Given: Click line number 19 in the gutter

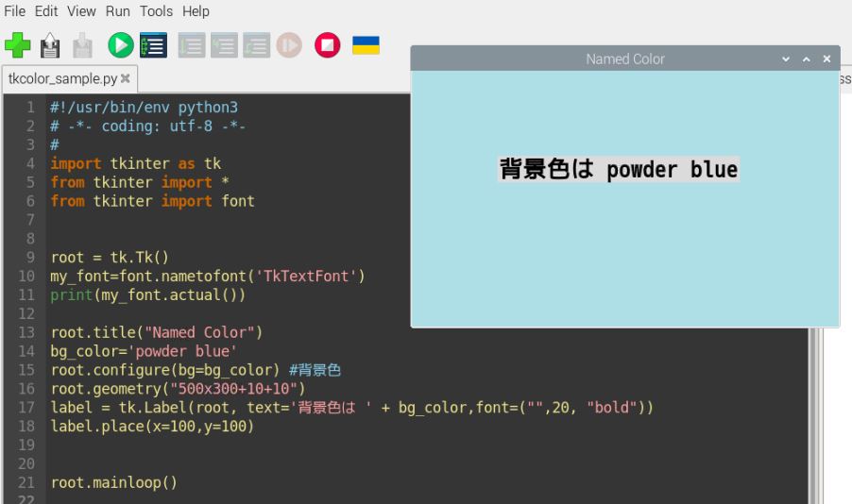Looking at the screenshot, I should click(26, 445).
